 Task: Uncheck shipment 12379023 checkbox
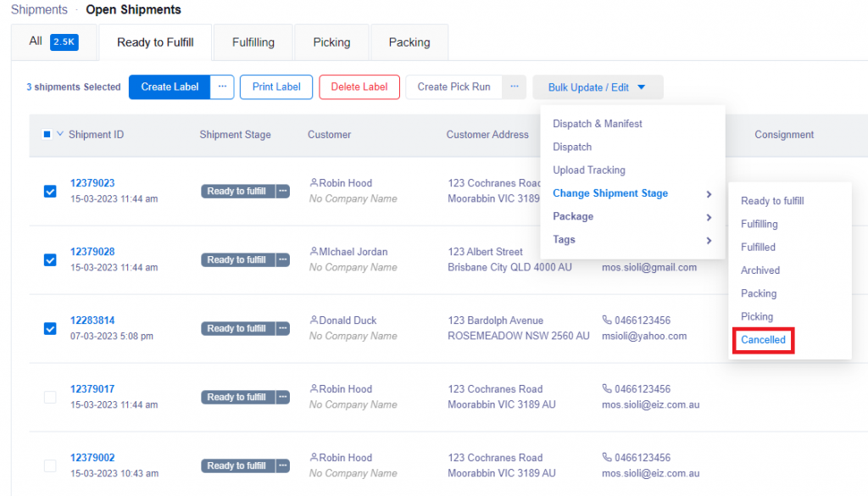point(50,192)
